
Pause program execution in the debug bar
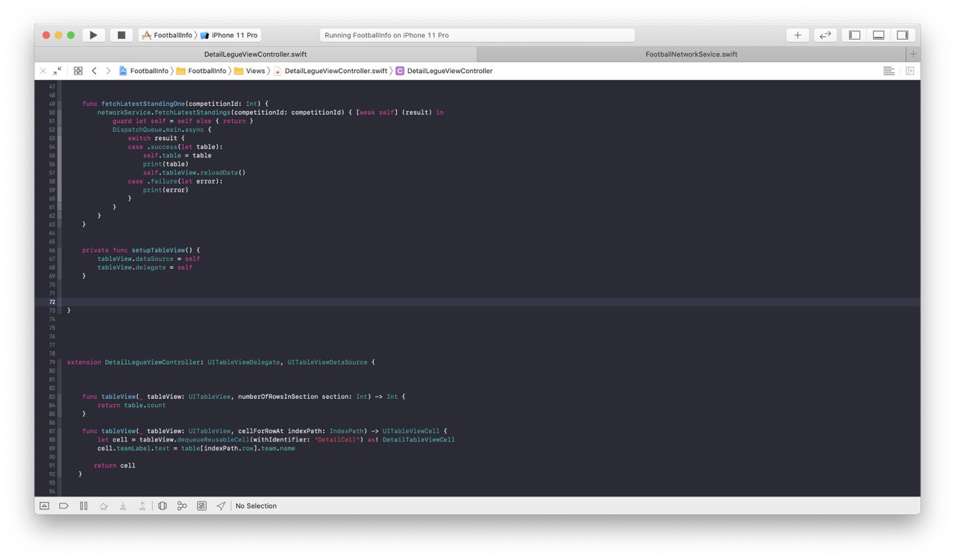point(84,506)
